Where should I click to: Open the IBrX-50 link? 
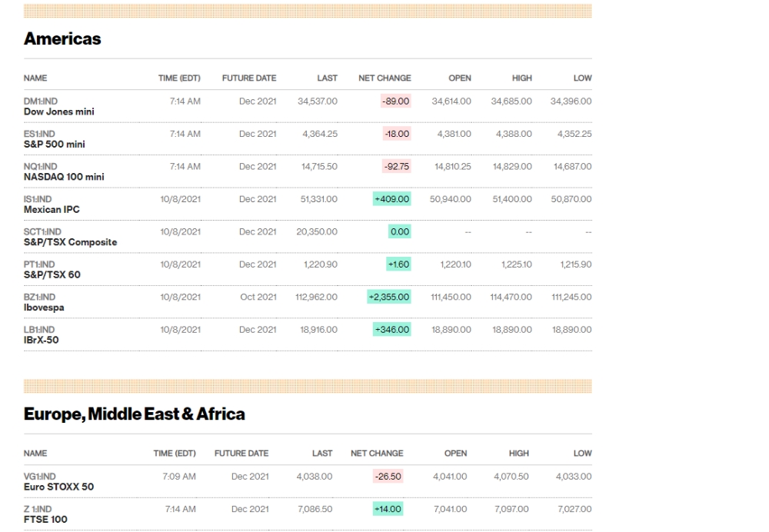coord(42,340)
